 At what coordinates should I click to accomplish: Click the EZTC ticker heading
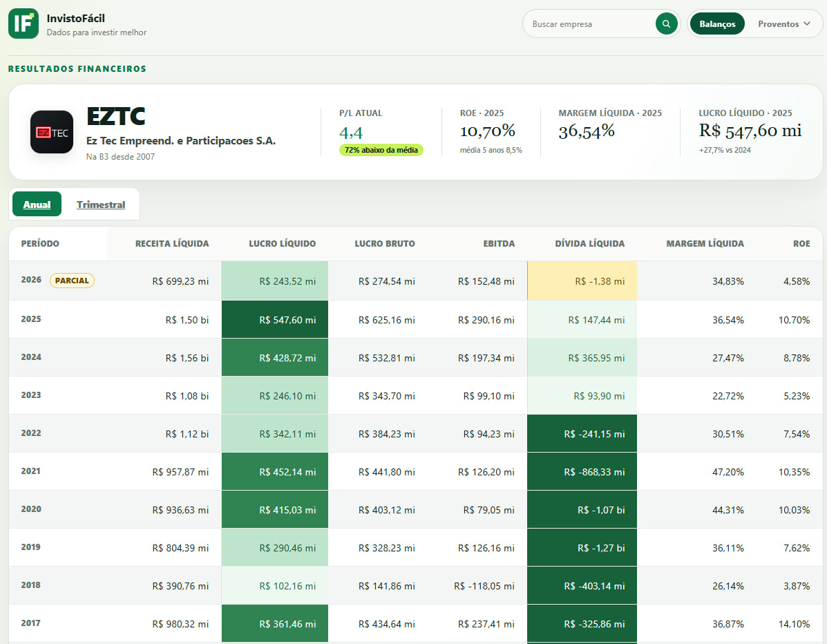pos(115,116)
